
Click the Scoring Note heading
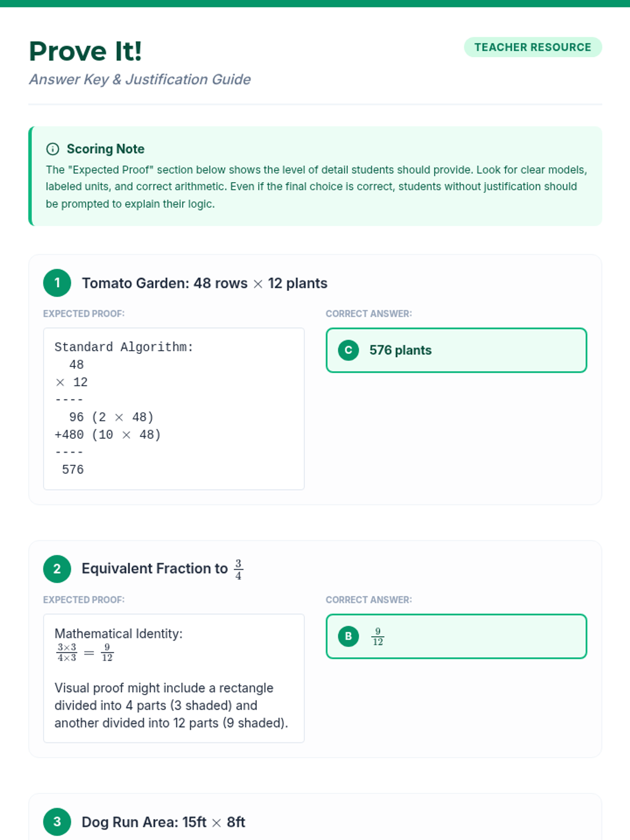[106, 149]
